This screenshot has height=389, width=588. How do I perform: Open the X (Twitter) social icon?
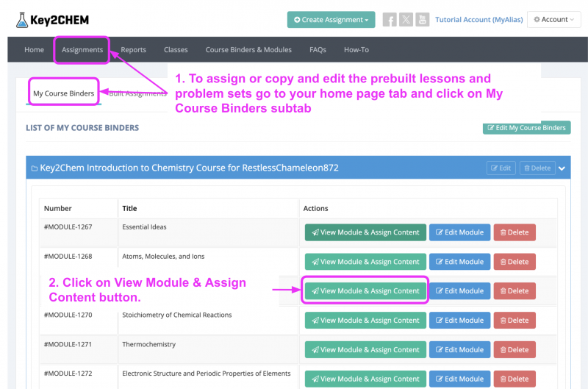pyautogui.click(x=406, y=20)
